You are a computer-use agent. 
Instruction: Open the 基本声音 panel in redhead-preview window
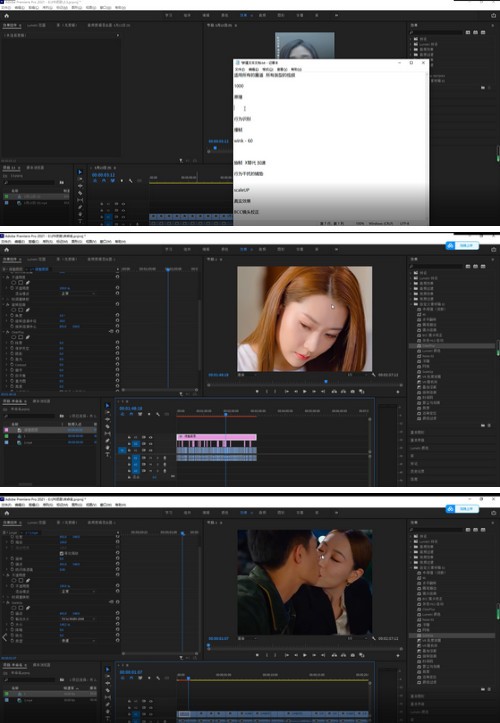point(417,440)
